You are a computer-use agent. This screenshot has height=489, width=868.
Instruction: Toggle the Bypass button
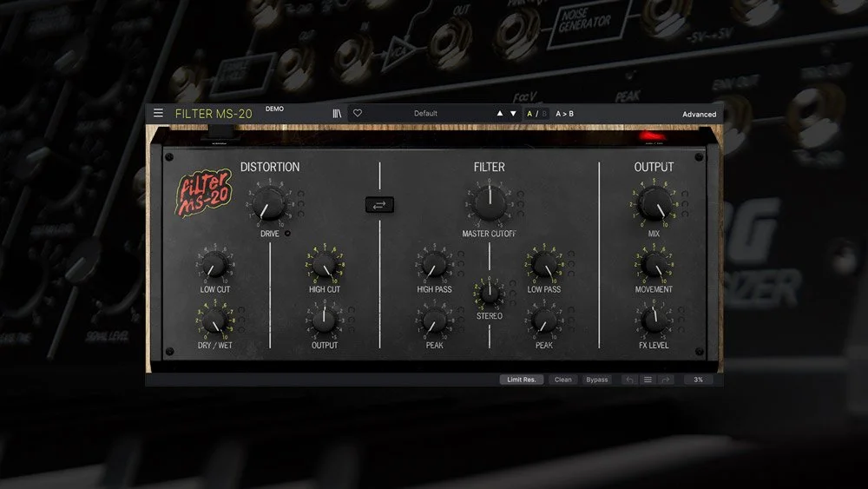597,380
